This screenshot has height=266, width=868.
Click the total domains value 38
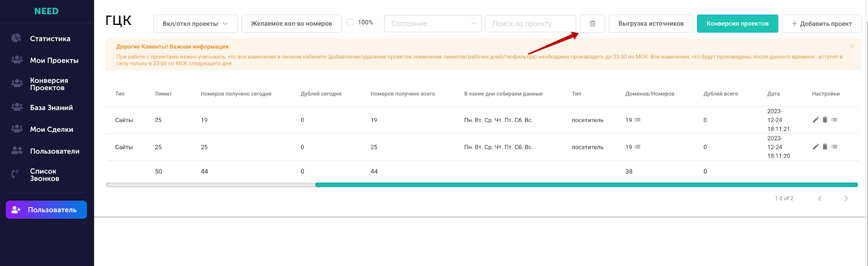(x=629, y=171)
